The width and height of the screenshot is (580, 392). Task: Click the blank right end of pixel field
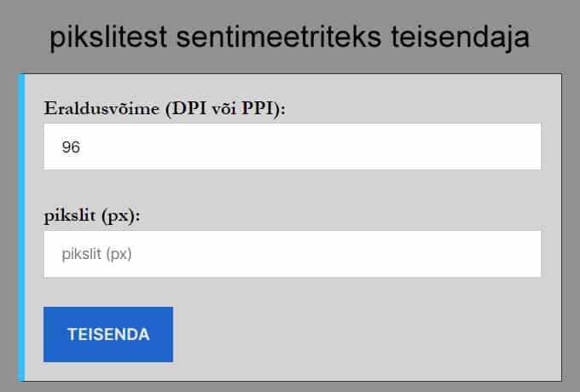[x=495, y=254]
